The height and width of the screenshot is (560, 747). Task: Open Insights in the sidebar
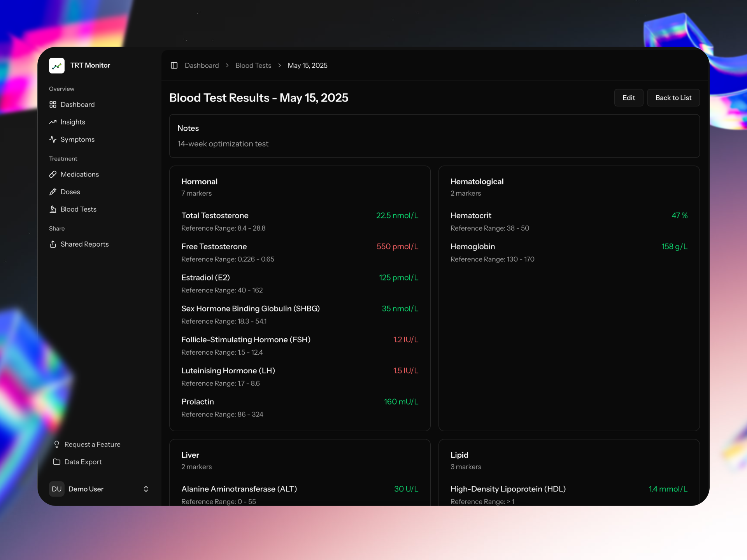[73, 122]
